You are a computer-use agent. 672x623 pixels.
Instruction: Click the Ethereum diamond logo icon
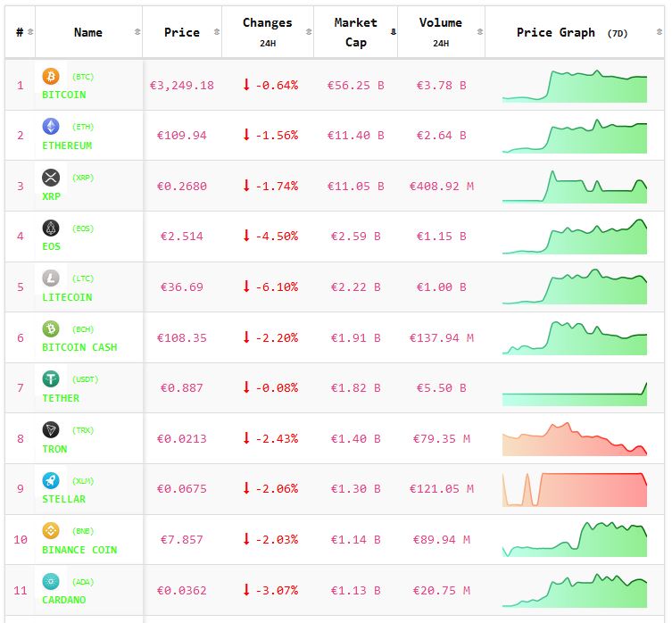pos(51,127)
